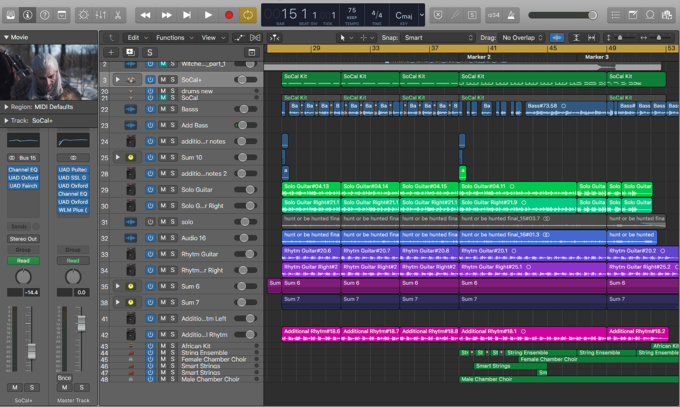Open the Smart Controls dial icon
Image resolution: width=680 pixels, height=407 pixels.
point(83,15)
